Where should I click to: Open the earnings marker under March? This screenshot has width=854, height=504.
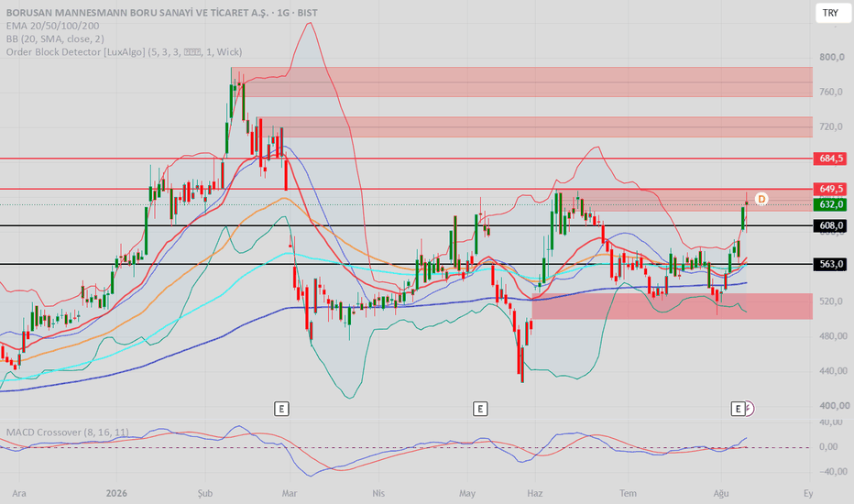click(x=281, y=409)
